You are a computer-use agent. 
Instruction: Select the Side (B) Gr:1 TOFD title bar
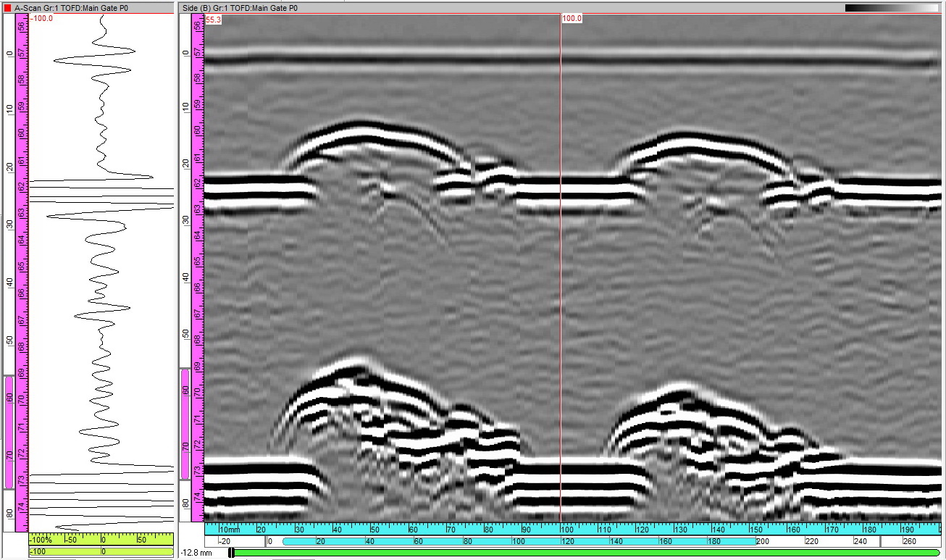click(561, 7)
